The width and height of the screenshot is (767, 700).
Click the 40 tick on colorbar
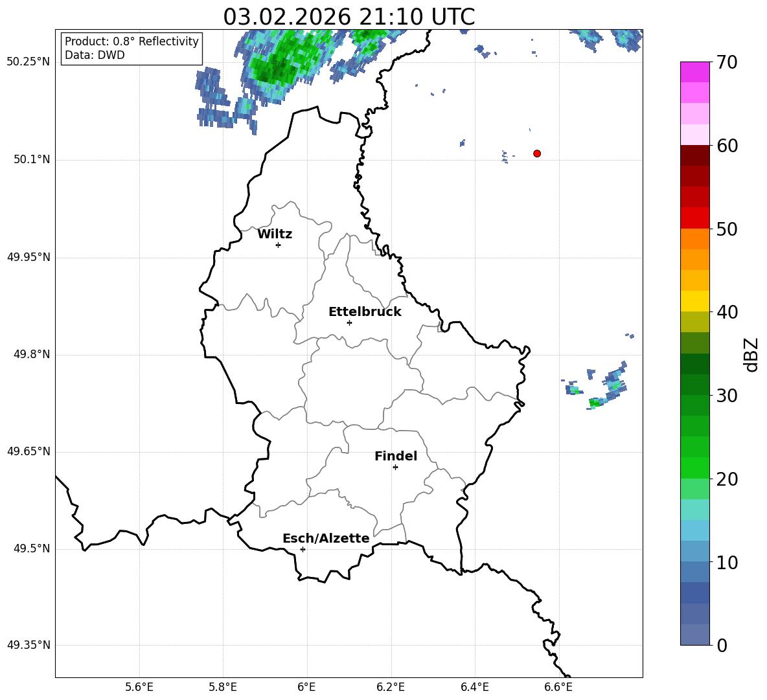[726, 312]
